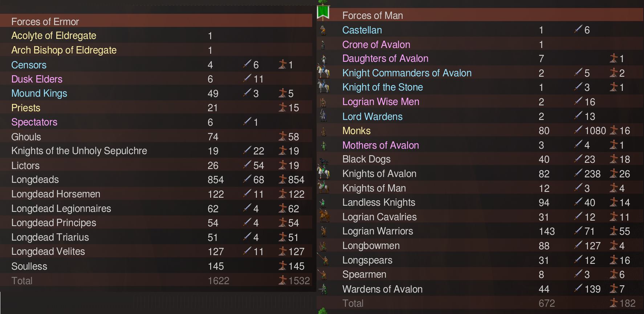Click the Castellan unit sprite icon

pos(323,30)
